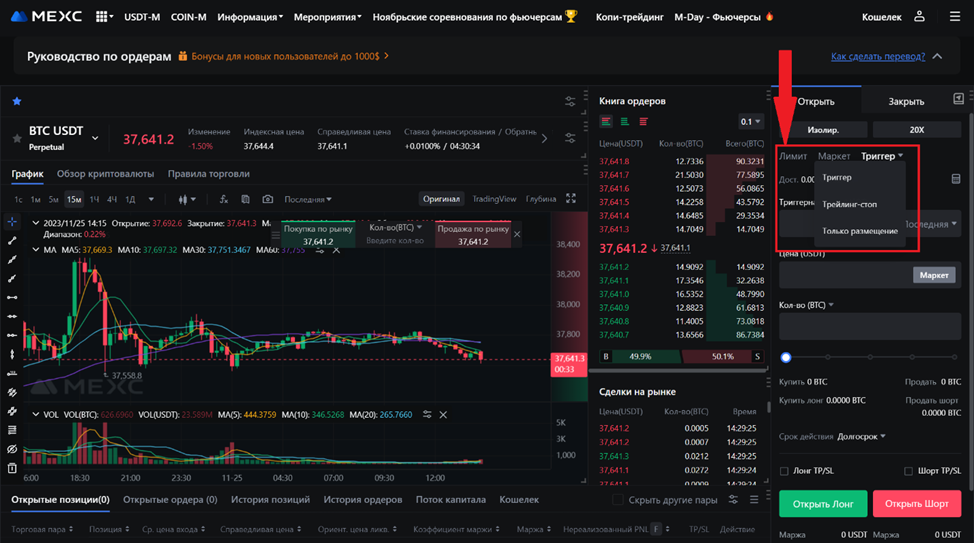Viewport: 974px width, 543px height.
Task: Click the favorite star next to BTC USDT
Action: pos(17,101)
